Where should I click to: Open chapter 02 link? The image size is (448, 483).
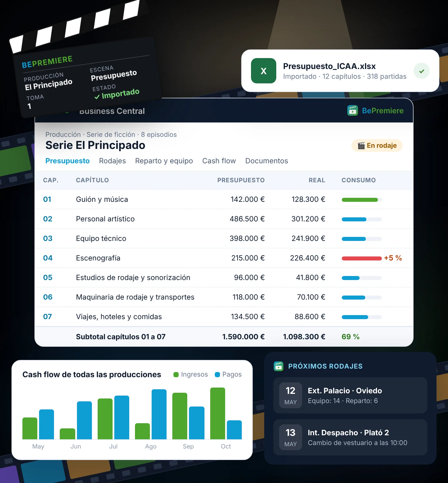click(48, 219)
